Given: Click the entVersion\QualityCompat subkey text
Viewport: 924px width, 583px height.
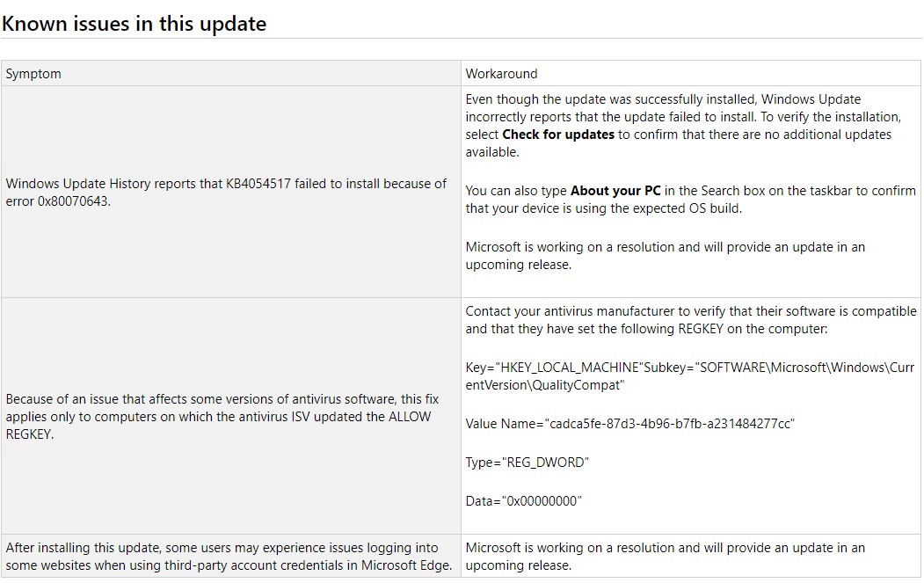Looking at the screenshot, I should [545, 385].
